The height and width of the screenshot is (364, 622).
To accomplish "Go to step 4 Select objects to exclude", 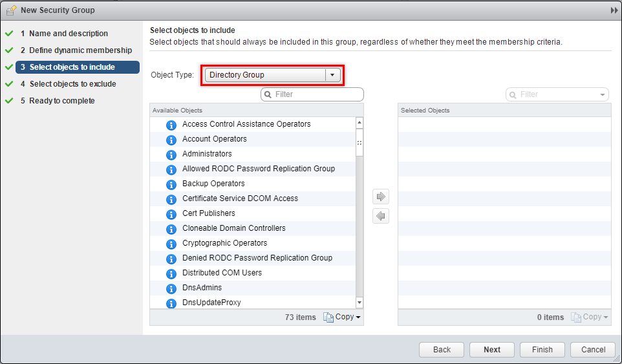I will click(72, 84).
